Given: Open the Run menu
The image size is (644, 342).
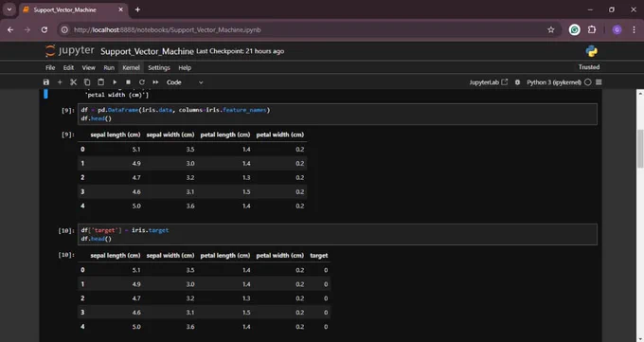Looking at the screenshot, I should pos(109,68).
